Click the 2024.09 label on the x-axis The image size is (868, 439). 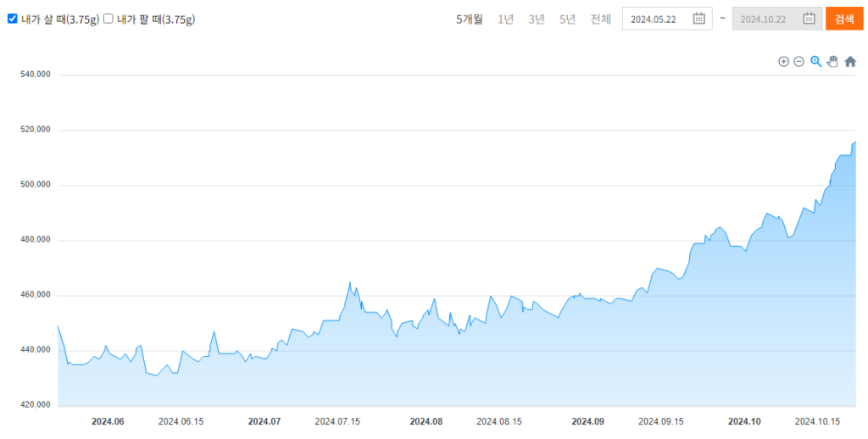[587, 421]
